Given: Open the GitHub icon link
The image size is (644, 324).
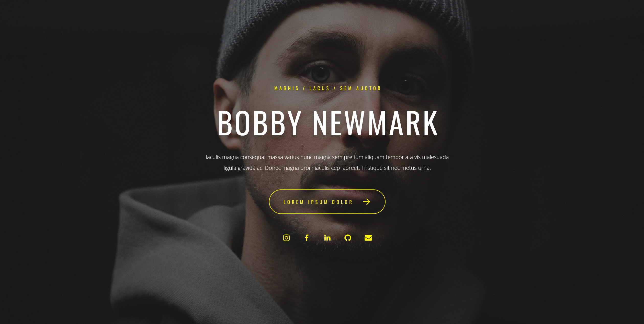Looking at the screenshot, I should (348, 238).
